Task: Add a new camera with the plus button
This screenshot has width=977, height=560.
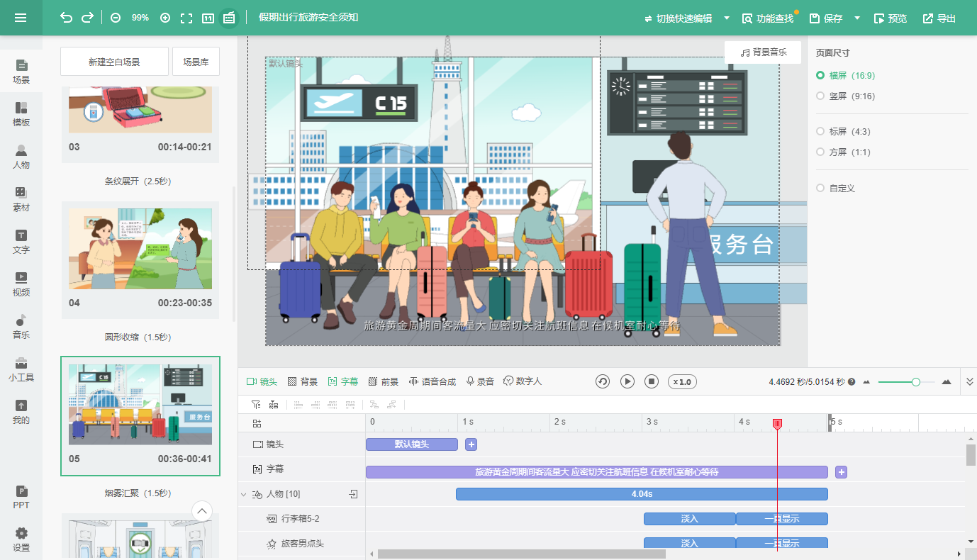Action: point(471,444)
